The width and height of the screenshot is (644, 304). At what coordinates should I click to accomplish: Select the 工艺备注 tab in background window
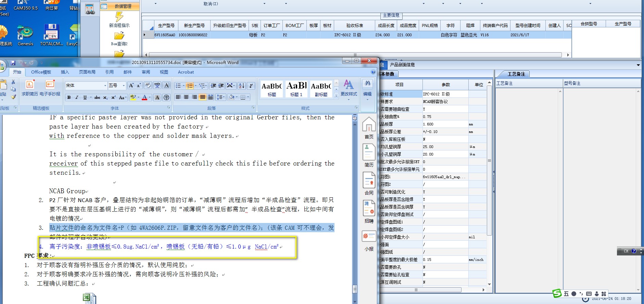click(516, 74)
